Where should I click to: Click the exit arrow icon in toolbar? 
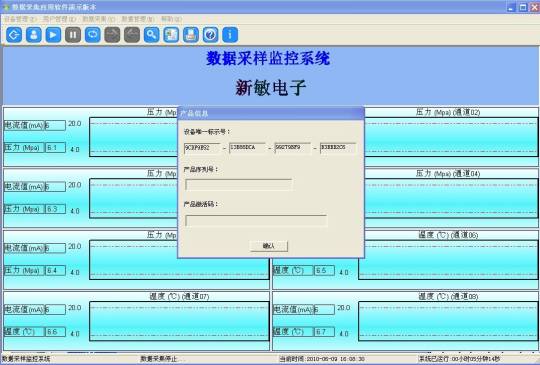[14, 35]
